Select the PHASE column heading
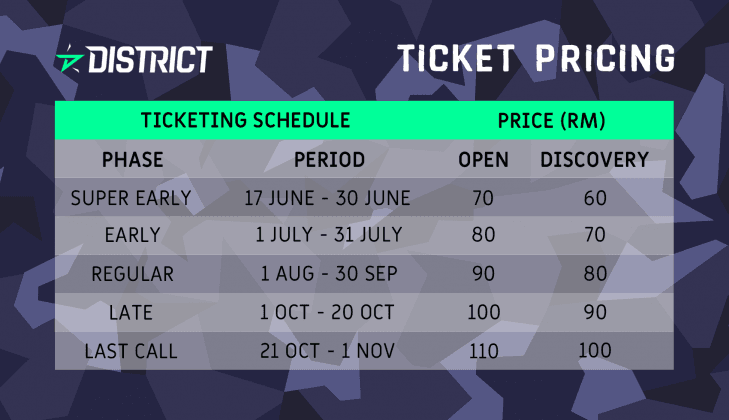Viewport: 729px width, 420px height. [133, 160]
